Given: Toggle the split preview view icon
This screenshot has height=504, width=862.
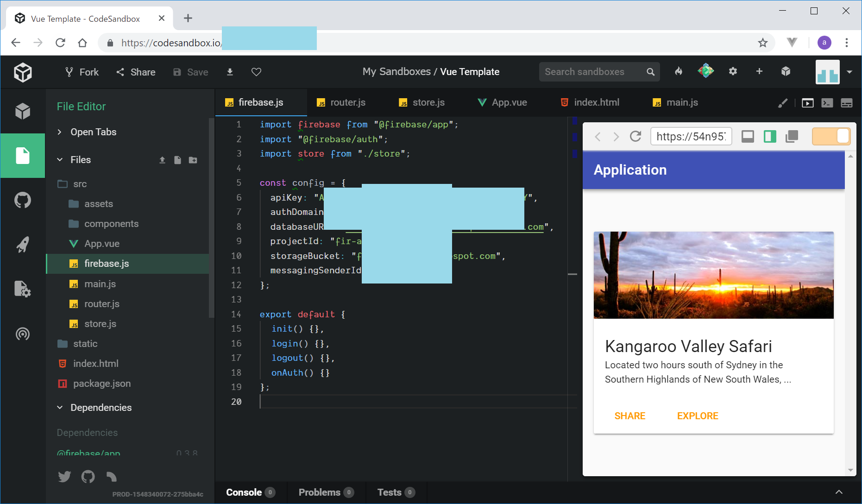Looking at the screenshot, I should point(770,137).
